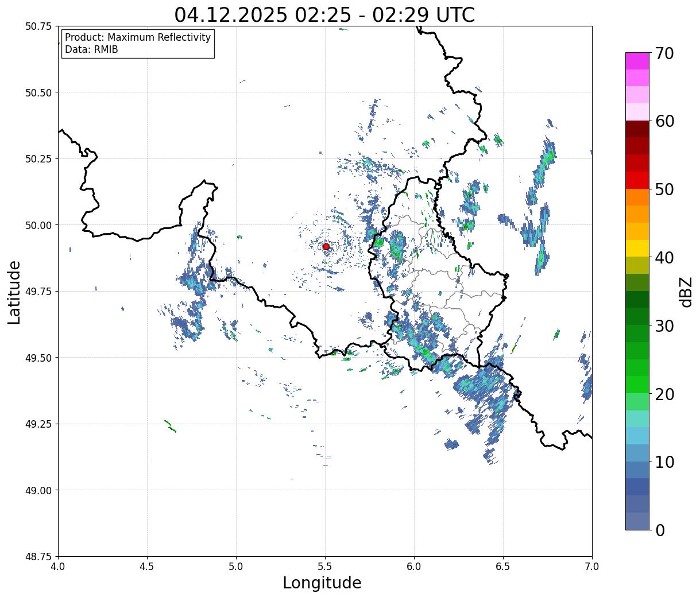Click the 'Latitude' axis label

pos(14,292)
